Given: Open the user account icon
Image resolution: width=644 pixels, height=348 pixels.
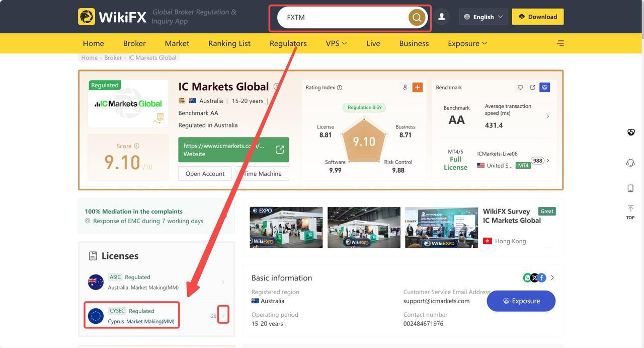Looking at the screenshot, I should coord(442,17).
